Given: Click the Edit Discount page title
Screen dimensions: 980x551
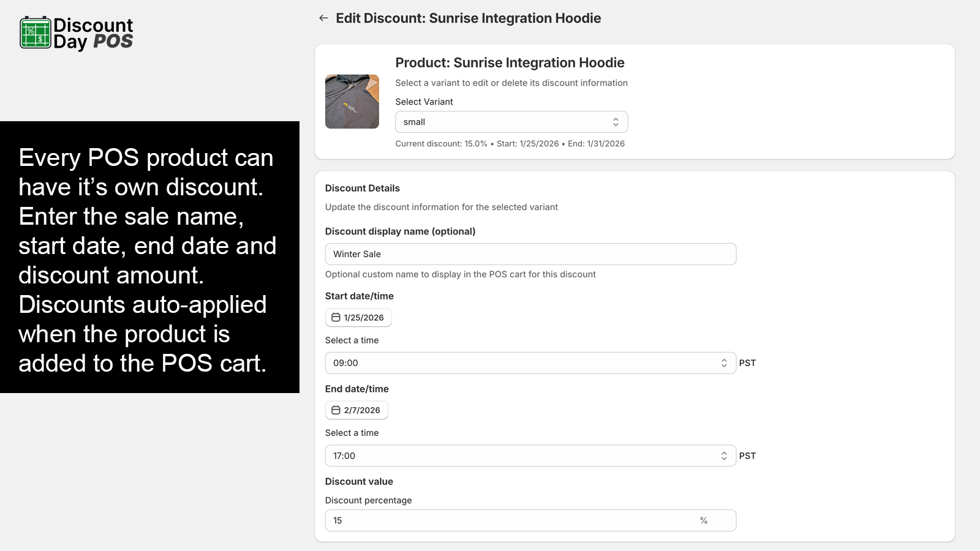Looking at the screenshot, I should [468, 18].
